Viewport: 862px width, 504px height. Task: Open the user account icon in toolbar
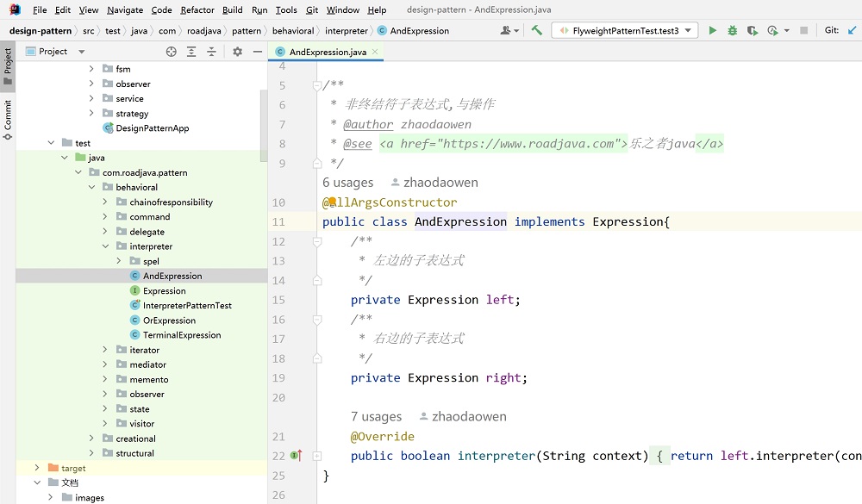(505, 30)
